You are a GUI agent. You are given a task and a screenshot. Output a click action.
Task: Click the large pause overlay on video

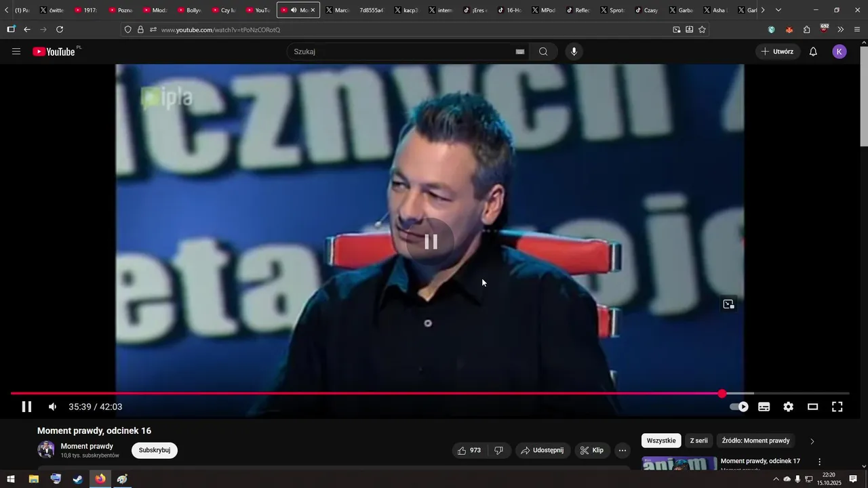430,242
